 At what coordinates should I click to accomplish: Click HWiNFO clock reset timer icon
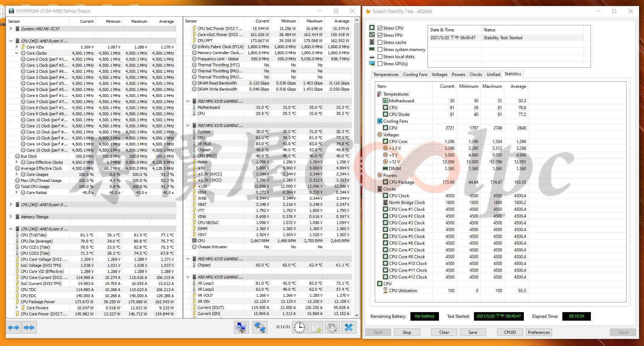(299, 327)
